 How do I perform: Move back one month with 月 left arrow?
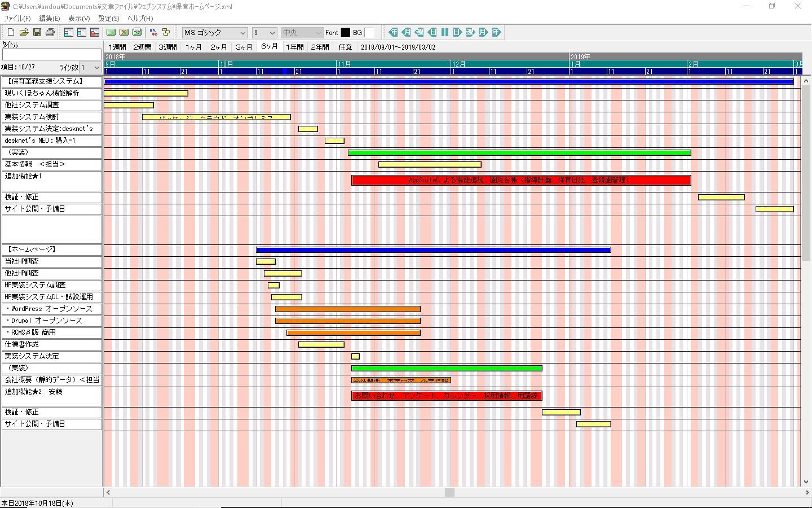tap(406, 32)
